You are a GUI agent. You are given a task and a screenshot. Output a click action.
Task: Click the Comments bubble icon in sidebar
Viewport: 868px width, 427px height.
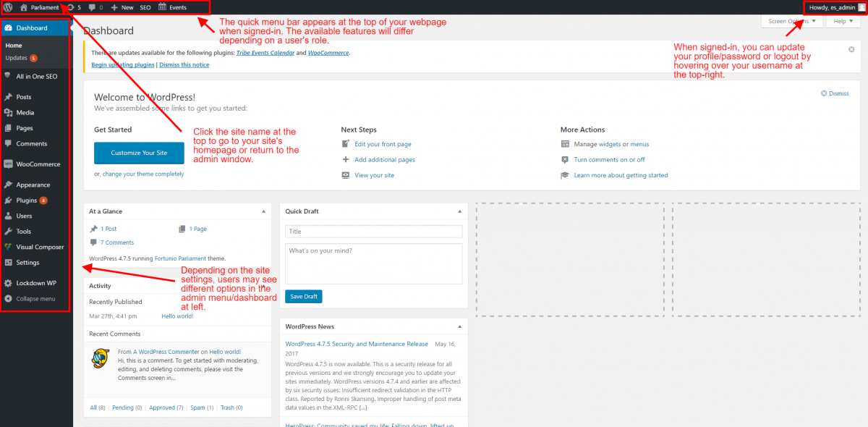tap(8, 144)
